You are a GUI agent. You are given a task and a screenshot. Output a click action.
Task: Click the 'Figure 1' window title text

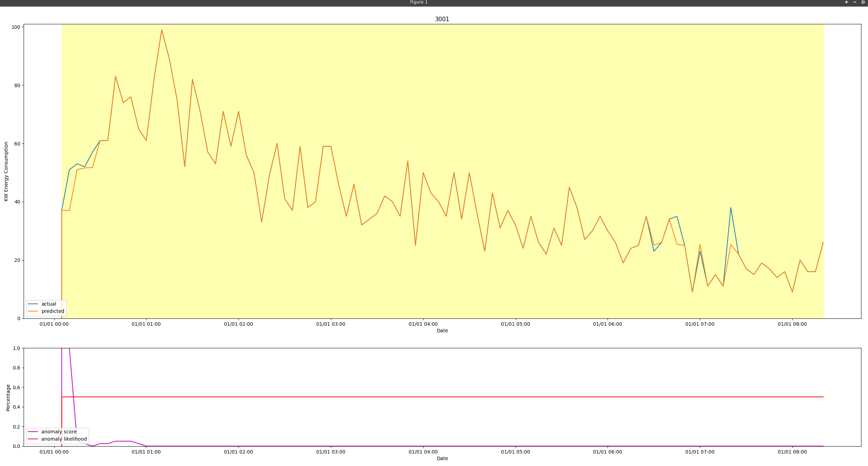[419, 2]
